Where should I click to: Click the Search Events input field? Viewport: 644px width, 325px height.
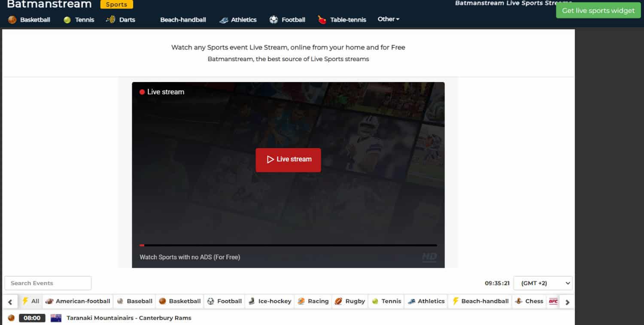(x=48, y=283)
